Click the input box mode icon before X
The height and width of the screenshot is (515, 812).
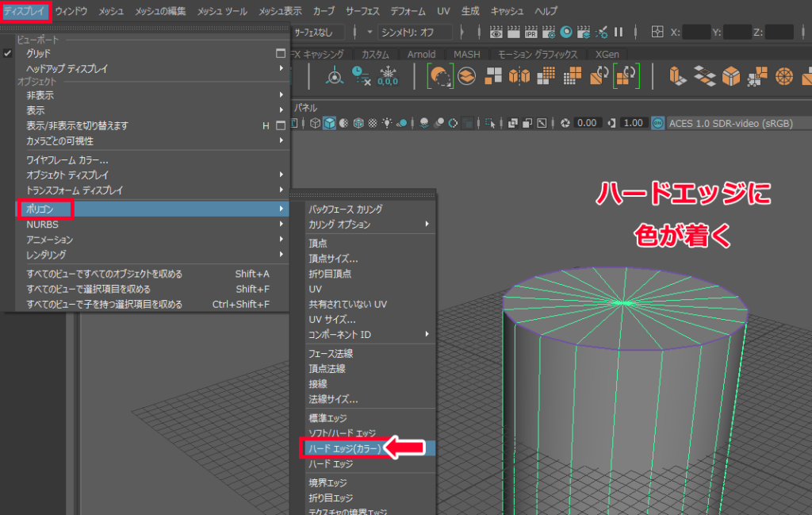tap(657, 32)
